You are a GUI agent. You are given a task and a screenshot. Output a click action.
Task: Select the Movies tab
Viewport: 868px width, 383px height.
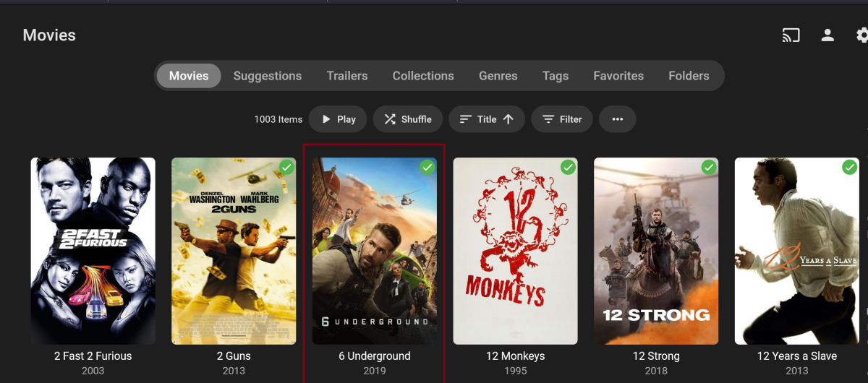coord(189,76)
